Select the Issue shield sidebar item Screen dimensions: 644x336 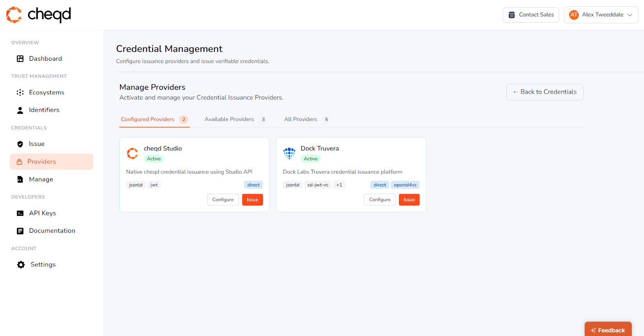point(36,144)
